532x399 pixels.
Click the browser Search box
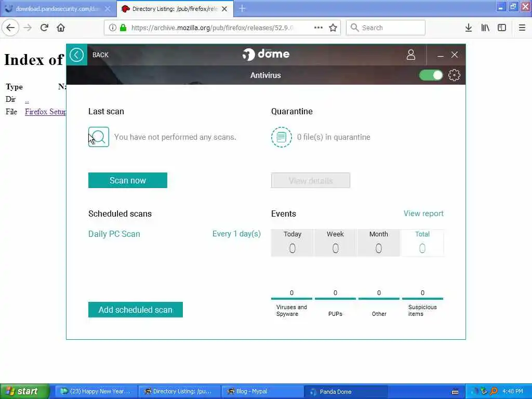pyautogui.click(x=385, y=28)
